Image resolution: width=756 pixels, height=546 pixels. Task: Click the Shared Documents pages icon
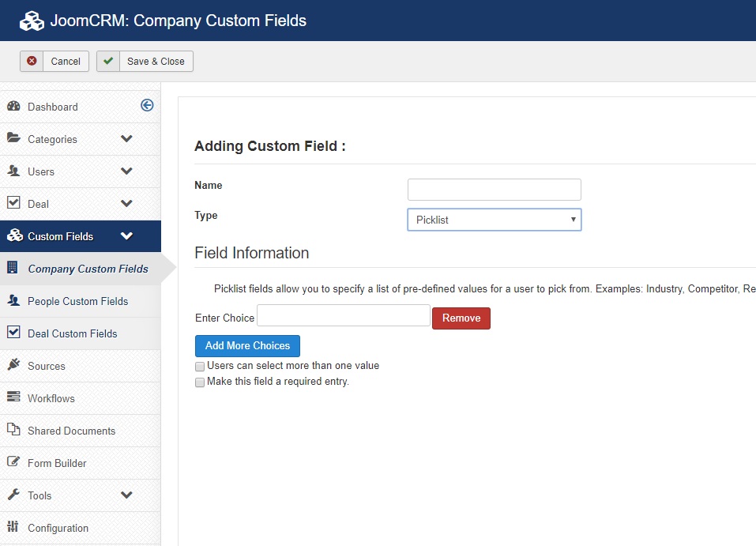click(14, 429)
